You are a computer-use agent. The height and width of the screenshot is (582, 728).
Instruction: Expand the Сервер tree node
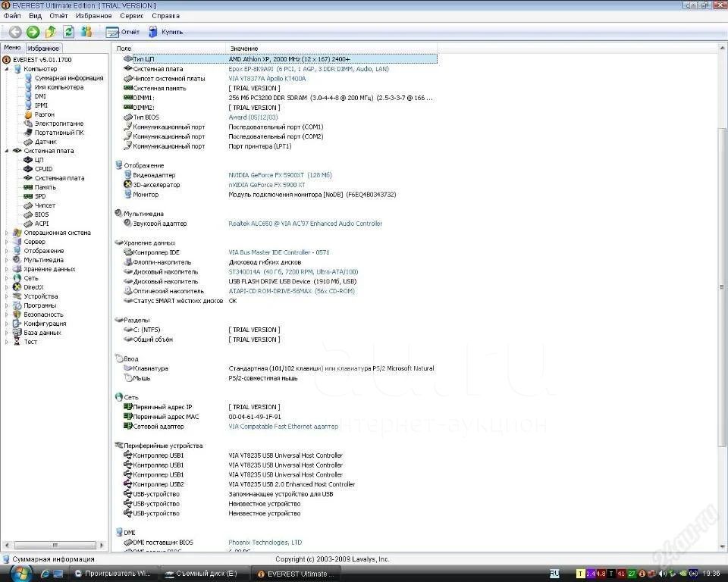[x=7, y=242]
